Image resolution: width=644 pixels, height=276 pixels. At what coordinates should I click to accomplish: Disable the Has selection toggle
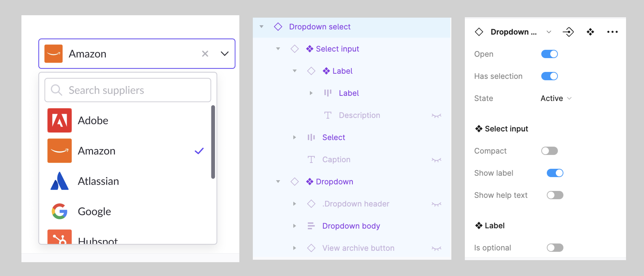(x=549, y=76)
